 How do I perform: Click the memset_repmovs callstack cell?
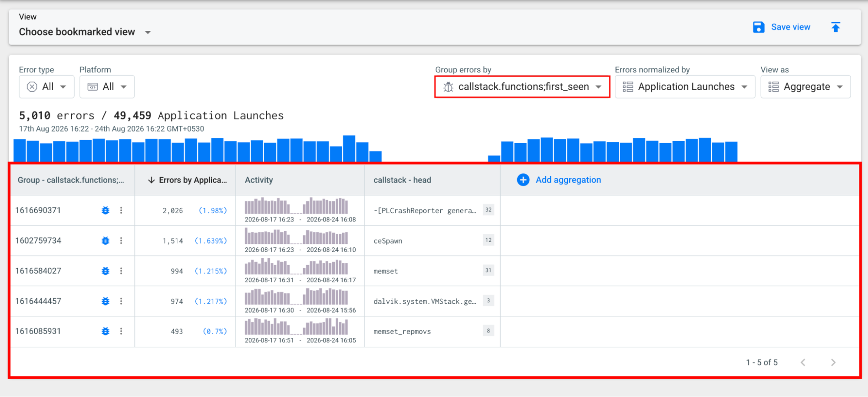pyautogui.click(x=402, y=331)
